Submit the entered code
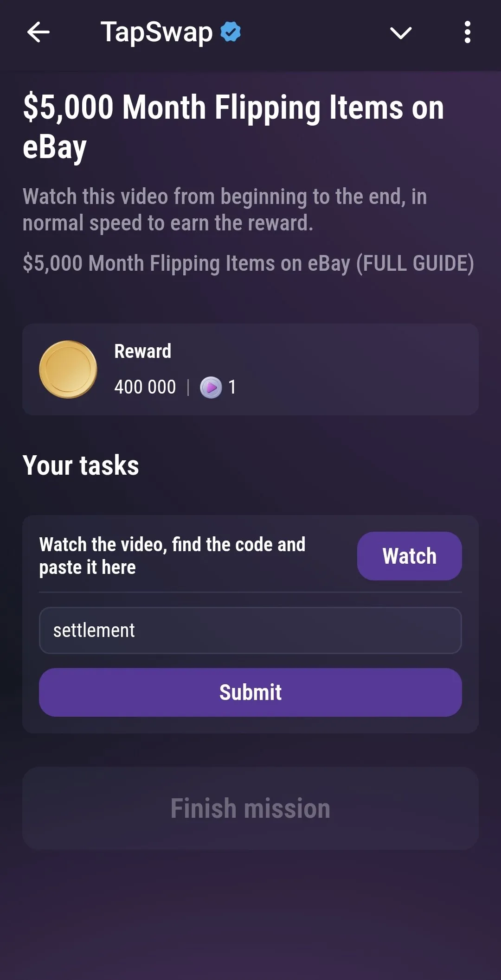The height and width of the screenshot is (980, 501). click(250, 692)
